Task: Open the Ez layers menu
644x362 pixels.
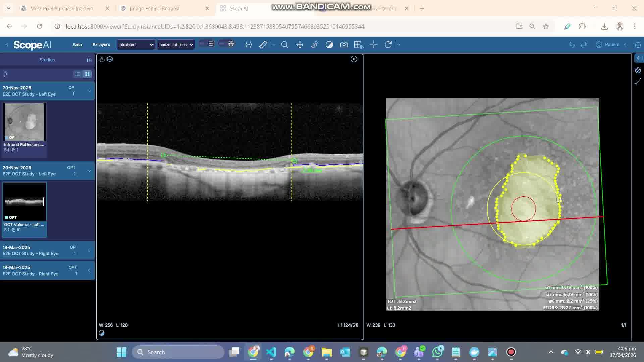Action: point(101,45)
